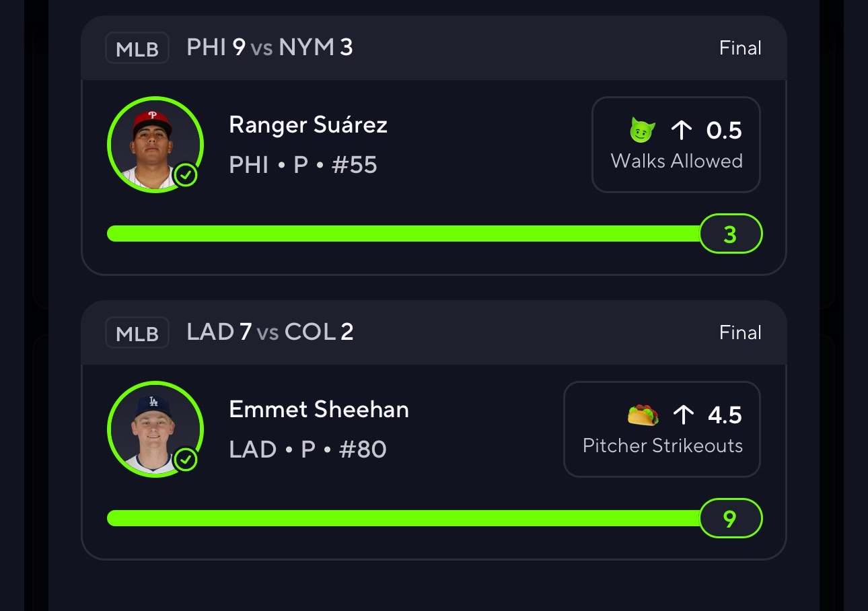Click the MLB badge for PHI vs NYM
868x611 pixels.
(x=137, y=48)
